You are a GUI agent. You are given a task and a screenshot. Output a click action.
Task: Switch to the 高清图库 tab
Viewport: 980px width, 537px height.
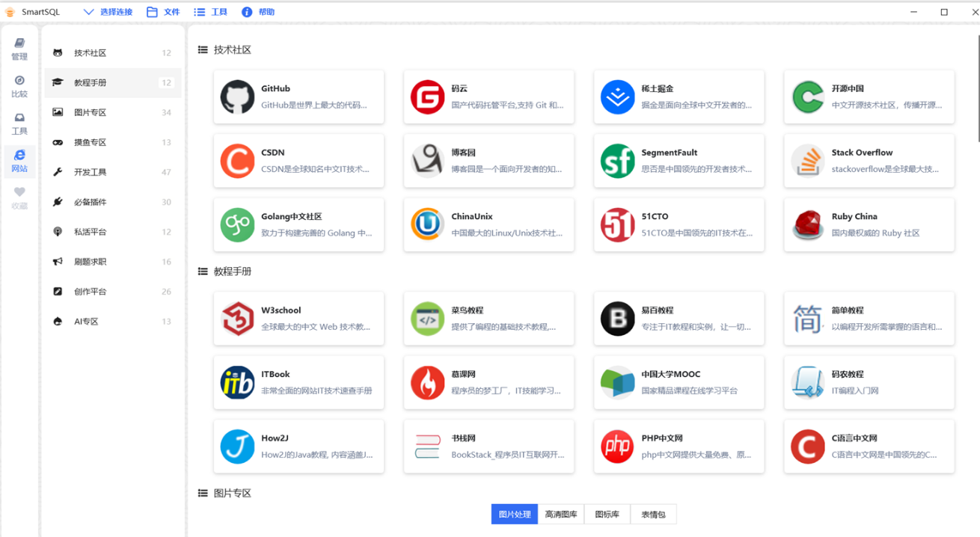(x=561, y=514)
